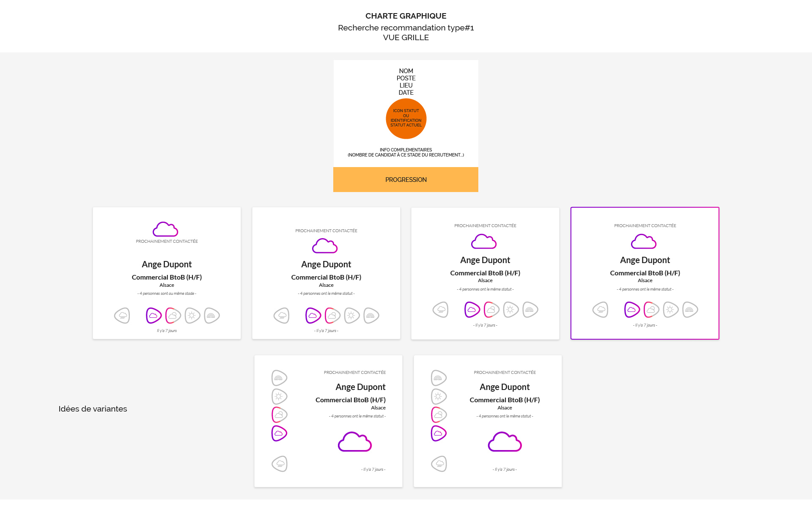
Task: Select the rainbow icon in highlighted purple-bordered card
Action: pos(690,310)
